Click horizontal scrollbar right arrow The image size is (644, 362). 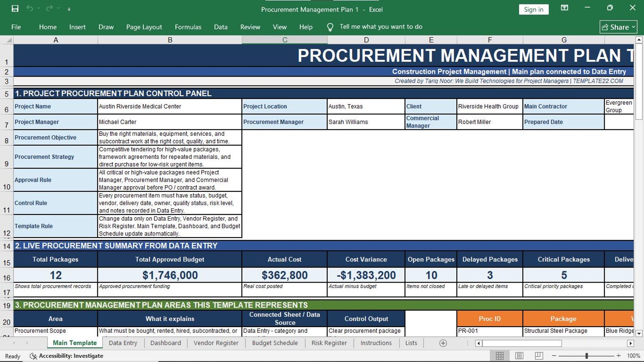coord(630,343)
